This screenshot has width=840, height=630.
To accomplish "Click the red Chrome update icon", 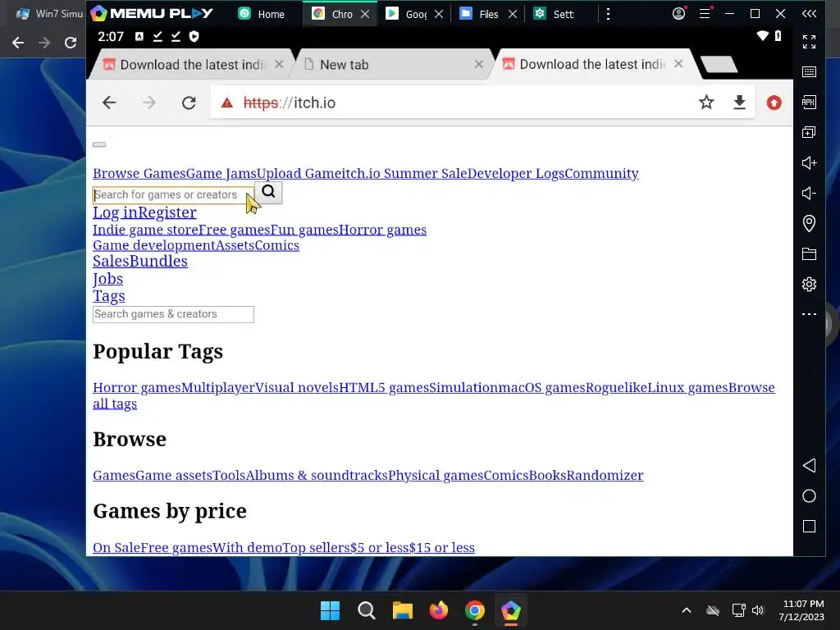I will (x=774, y=103).
